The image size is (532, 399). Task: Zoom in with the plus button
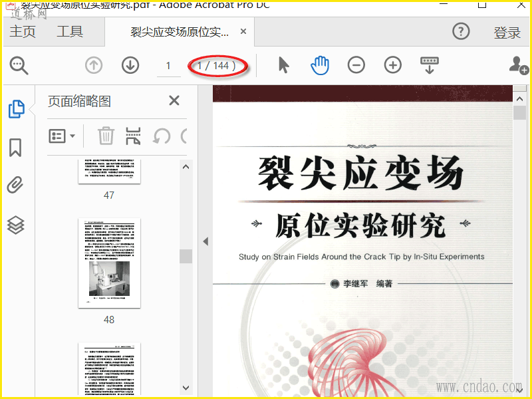392,65
